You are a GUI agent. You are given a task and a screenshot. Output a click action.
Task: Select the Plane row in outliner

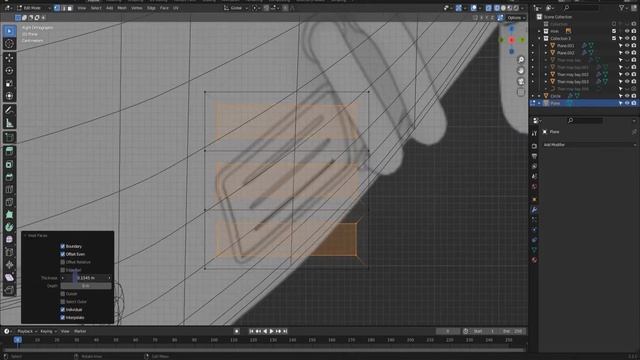[x=583, y=103]
